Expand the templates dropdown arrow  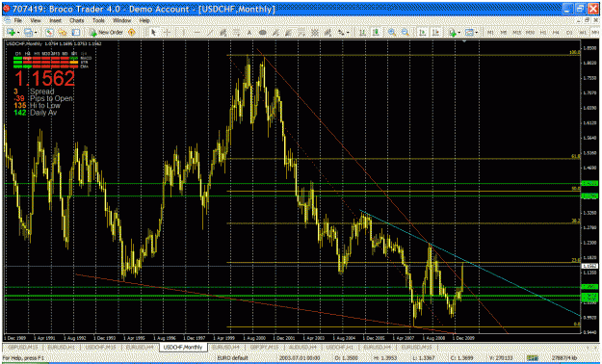pyautogui.click(x=477, y=33)
